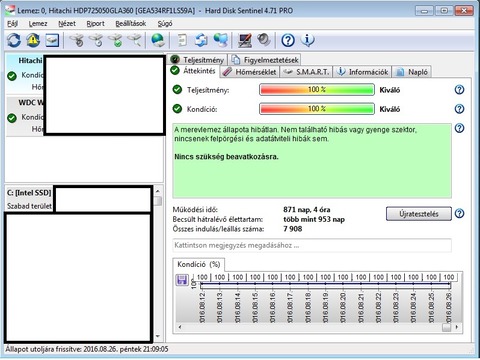Select the Kondíció (%) chart tab
The width and height of the screenshot is (480, 360).
199,264
